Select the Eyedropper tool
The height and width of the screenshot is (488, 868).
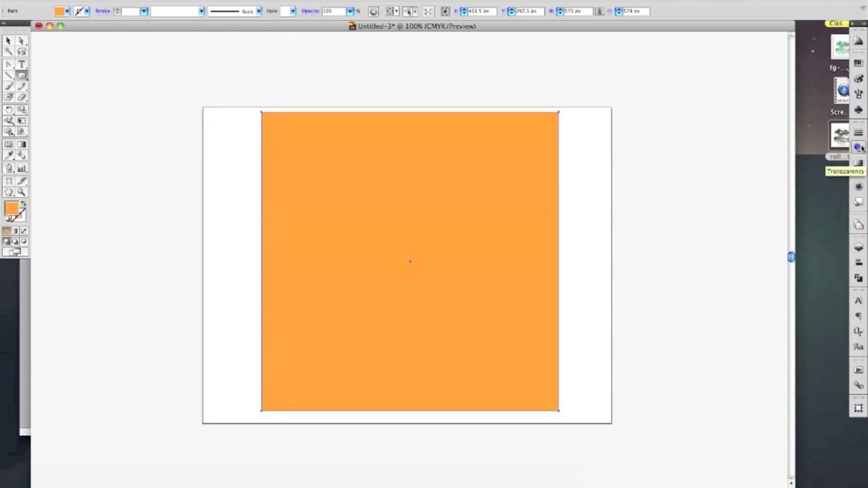(x=8, y=156)
